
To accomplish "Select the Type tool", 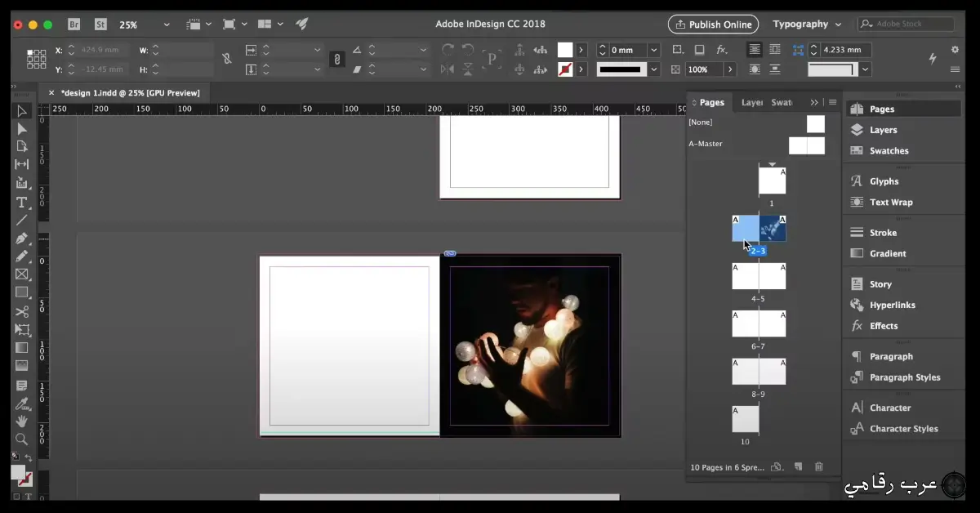I will pos(22,202).
